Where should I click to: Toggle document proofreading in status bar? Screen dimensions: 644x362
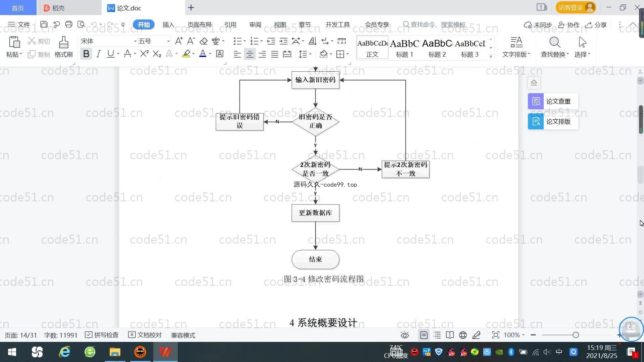145,335
